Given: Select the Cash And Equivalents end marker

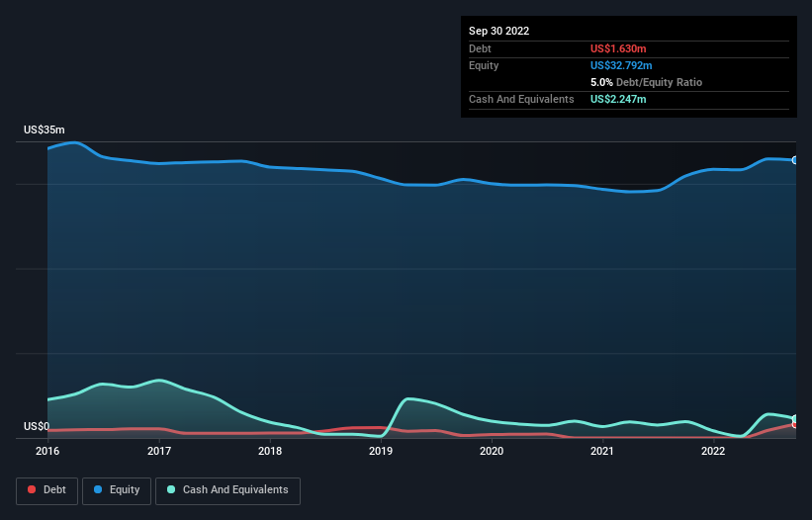Looking at the screenshot, I should pos(795,418).
